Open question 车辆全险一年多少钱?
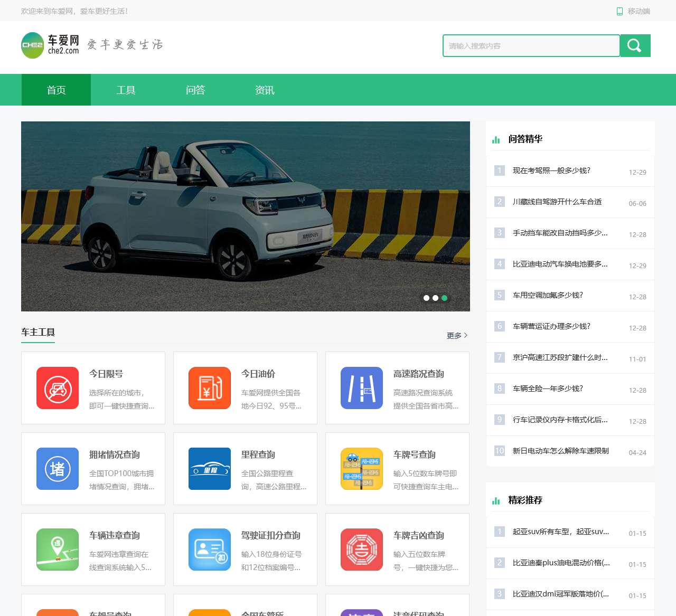 pyautogui.click(x=548, y=388)
